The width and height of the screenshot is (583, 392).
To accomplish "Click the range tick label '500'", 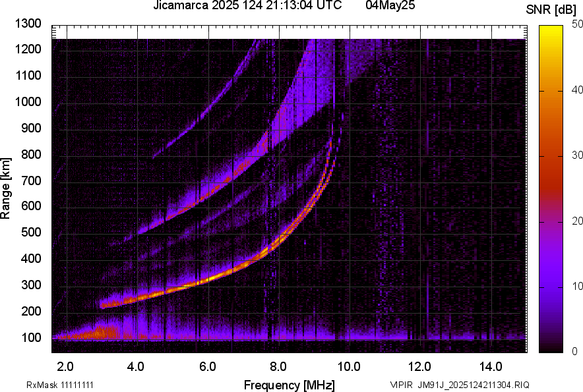I will click(31, 232).
